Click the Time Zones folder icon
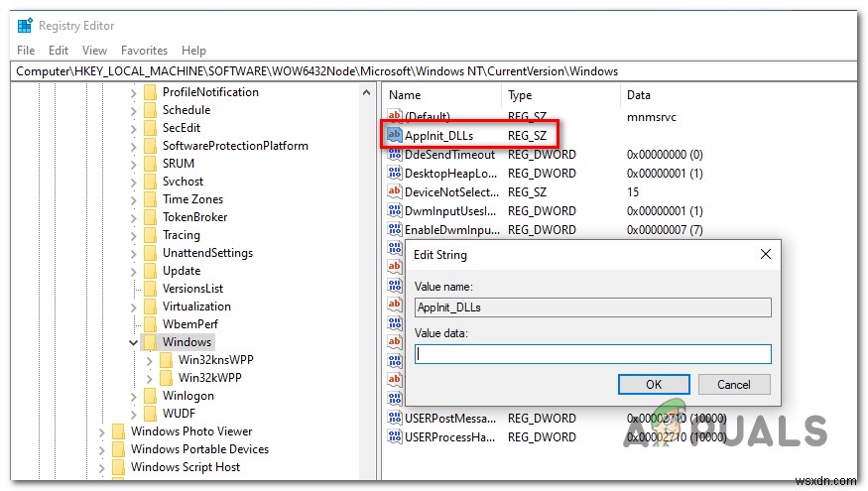The height and width of the screenshot is (491, 868). 150,199
